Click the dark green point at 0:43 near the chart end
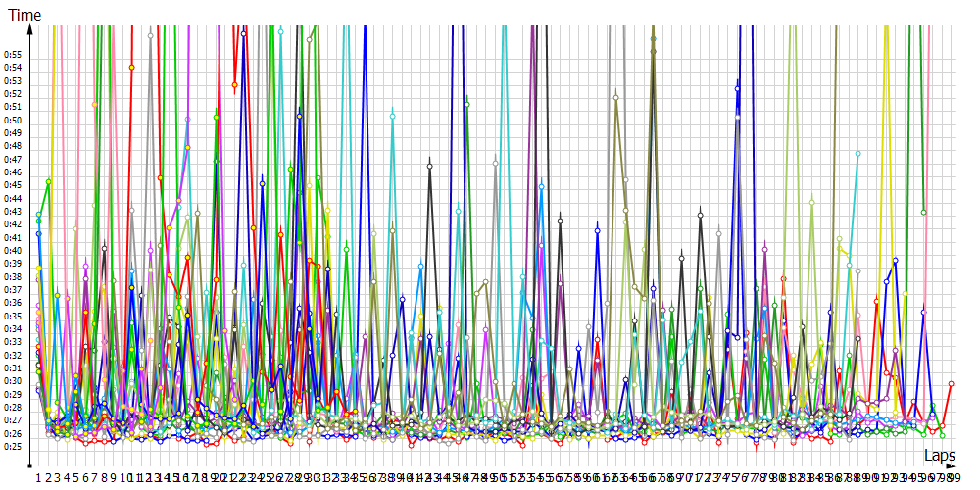The width and height of the screenshot is (980, 490). [x=923, y=212]
